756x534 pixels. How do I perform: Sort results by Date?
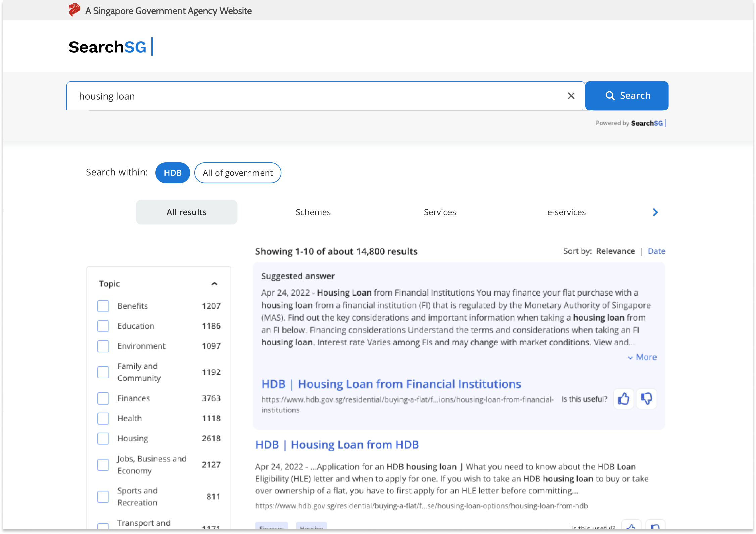[656, 251]
